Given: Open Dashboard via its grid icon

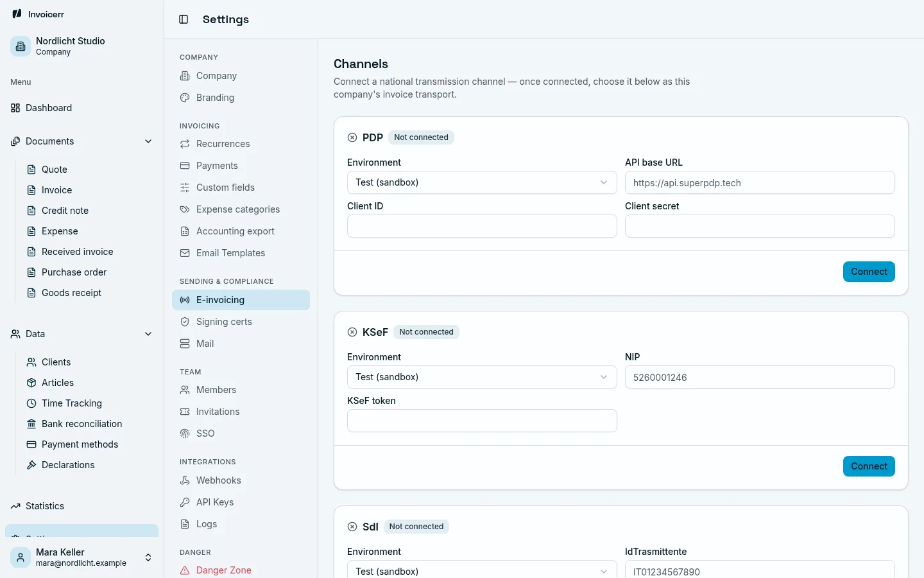Looking at the screenshot, I should pyautogui.click(x=15, y=108).
